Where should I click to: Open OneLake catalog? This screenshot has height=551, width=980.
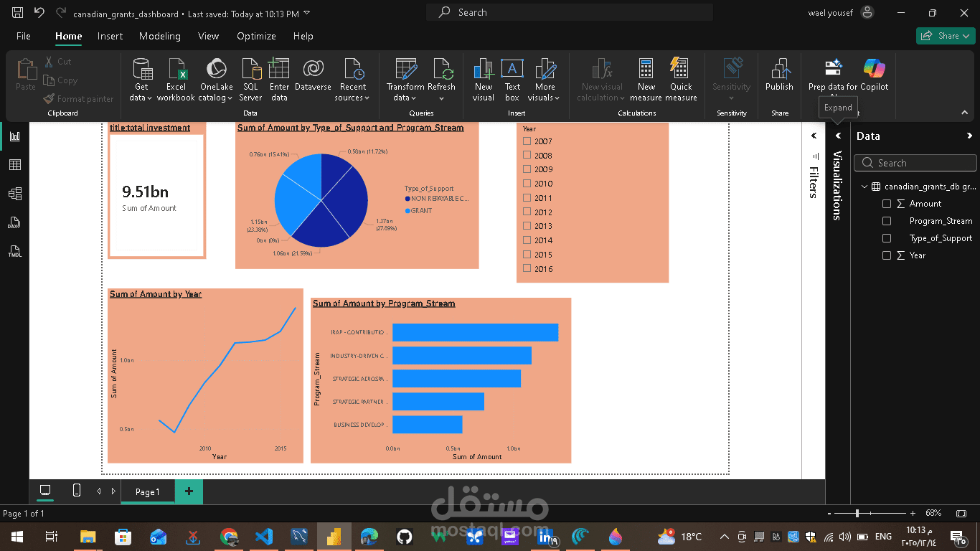(x=216, y=80)
